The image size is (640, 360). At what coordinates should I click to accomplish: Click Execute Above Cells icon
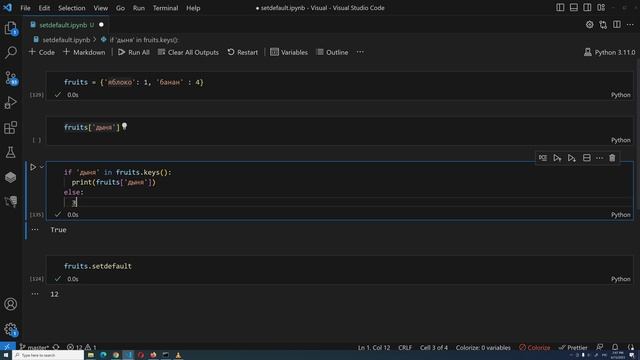tap(557, 158)
